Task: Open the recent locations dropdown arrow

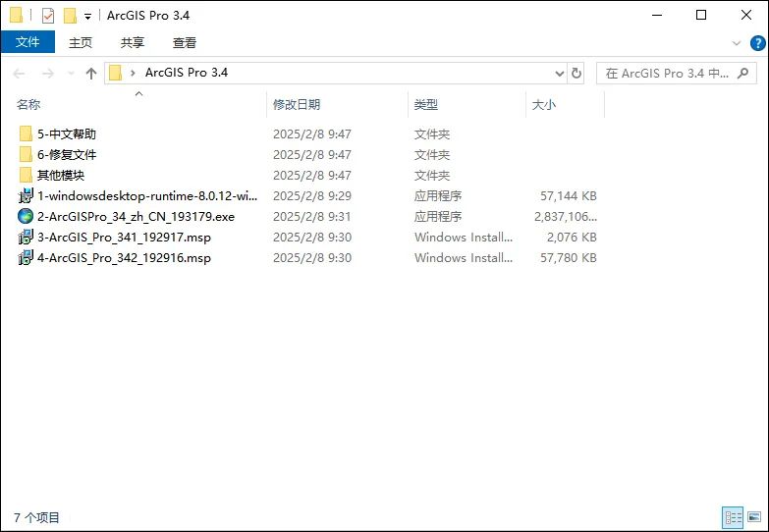Action: (x=70, y=74)
